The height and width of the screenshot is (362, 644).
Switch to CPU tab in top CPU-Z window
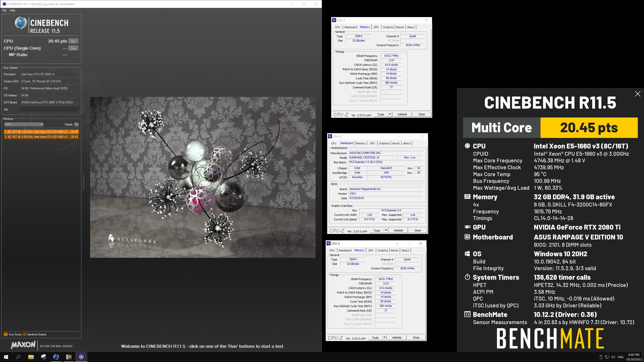[337, 27]
